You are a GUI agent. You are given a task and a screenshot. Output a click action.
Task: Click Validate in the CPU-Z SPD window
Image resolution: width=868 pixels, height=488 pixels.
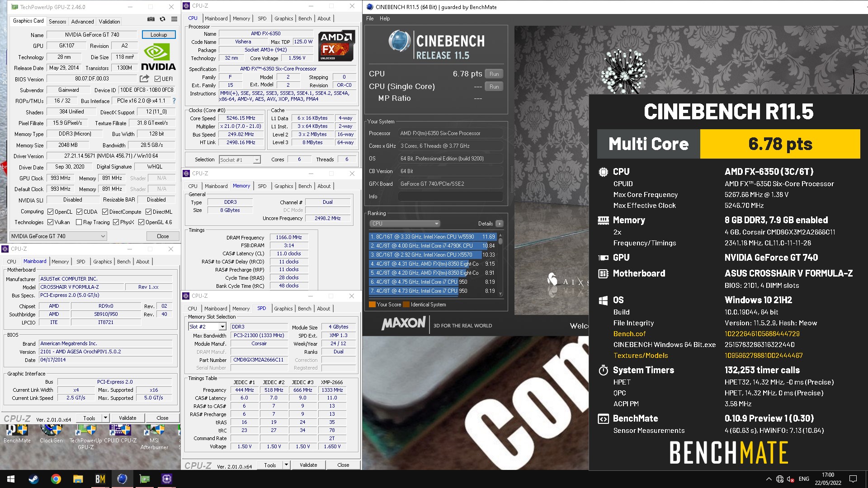[x=308, y=465]
